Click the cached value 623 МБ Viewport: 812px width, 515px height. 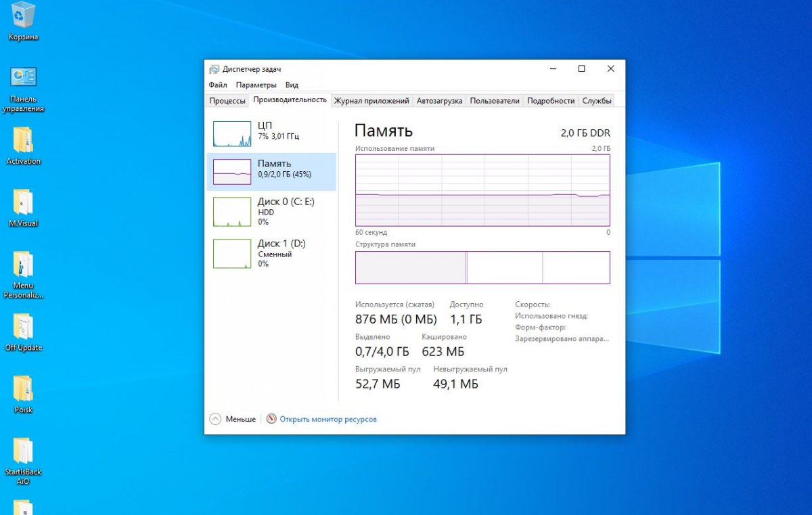[x=443, y=352]
